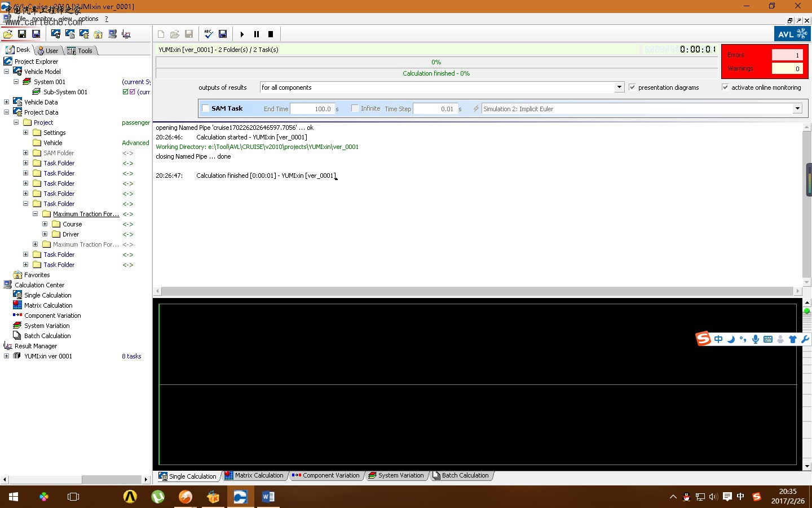The image size is (812, 508).
Task: Click the Sogou input S icon
Action: [x=703, y=339]
